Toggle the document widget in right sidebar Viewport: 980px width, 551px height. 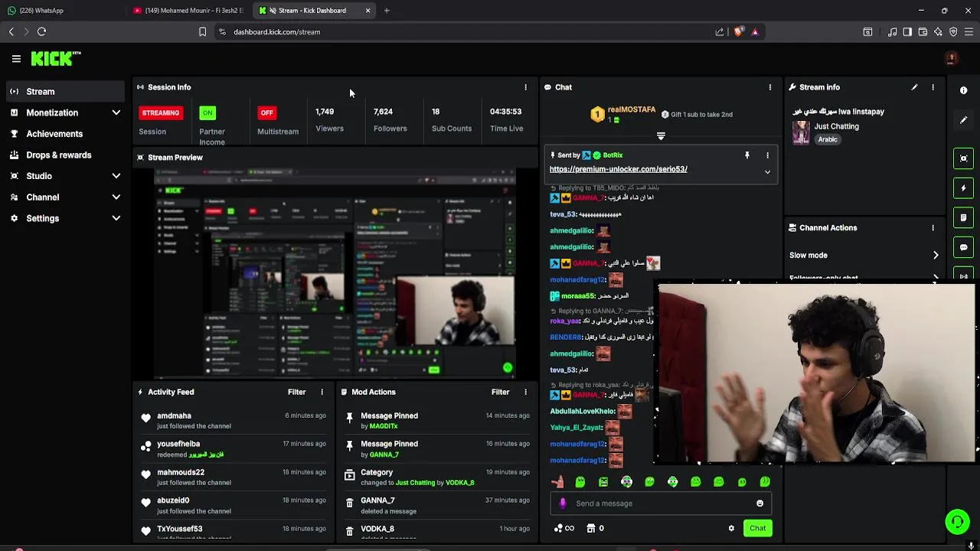click(964, 218)
